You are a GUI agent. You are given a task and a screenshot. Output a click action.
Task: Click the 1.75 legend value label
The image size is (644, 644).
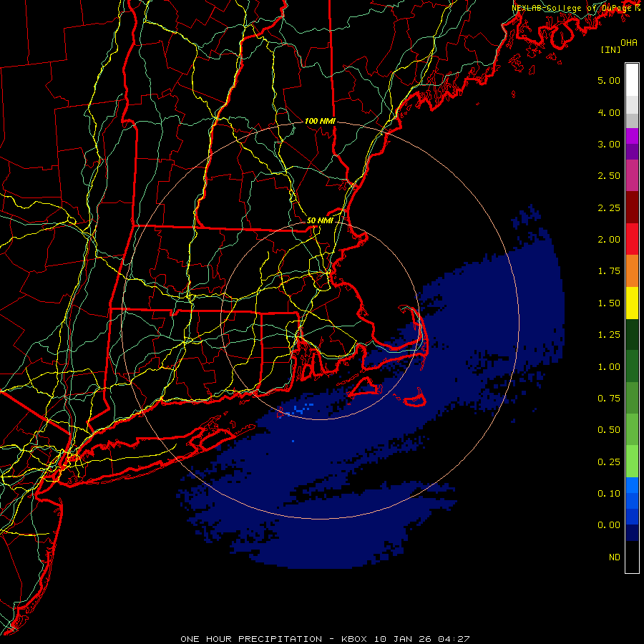609,271
